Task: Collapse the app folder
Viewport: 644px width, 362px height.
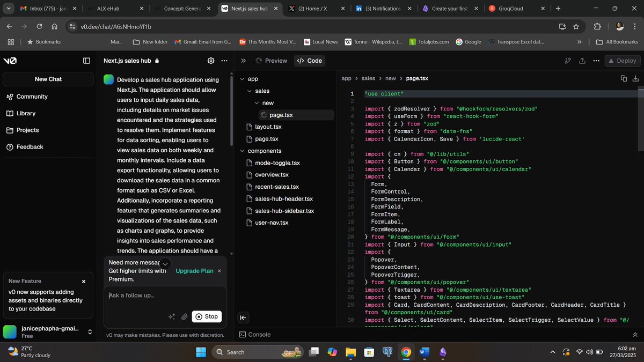Action: point(241,79)
